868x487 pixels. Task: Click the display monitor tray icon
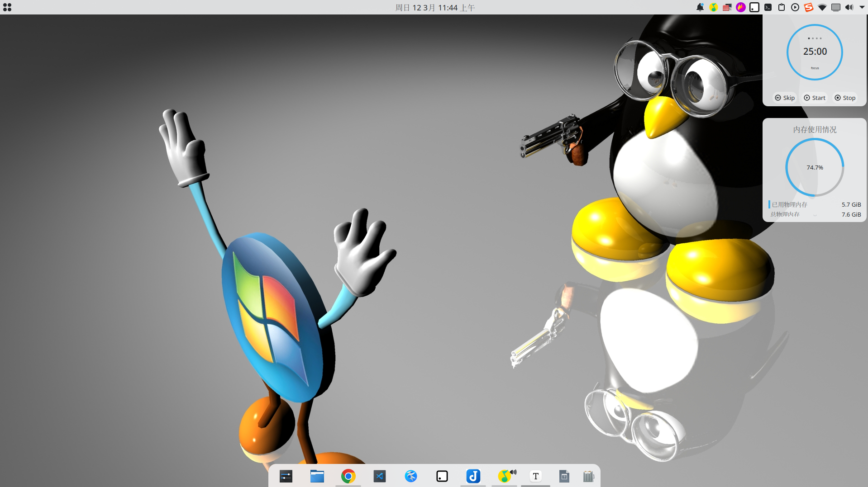coord(836,7)
